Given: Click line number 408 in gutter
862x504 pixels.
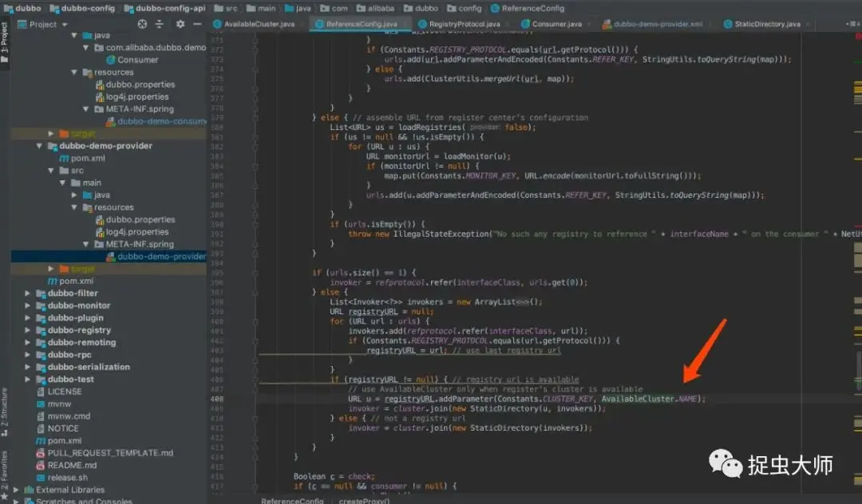Looking at the screenshot, I should pyautogui.click(x=217, y=400).
